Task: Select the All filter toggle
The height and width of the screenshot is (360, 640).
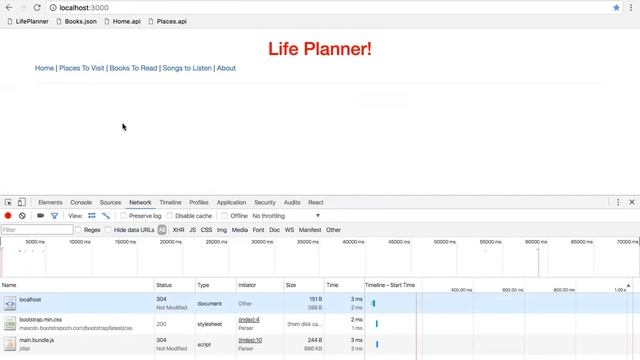Action: [x=162, y=230]
